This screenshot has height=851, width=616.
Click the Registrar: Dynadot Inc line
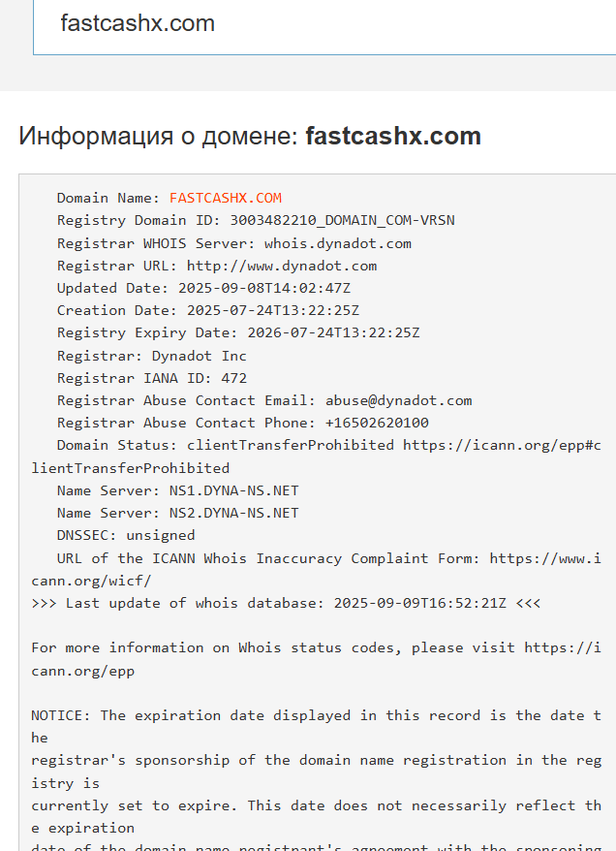coord(151,356)
